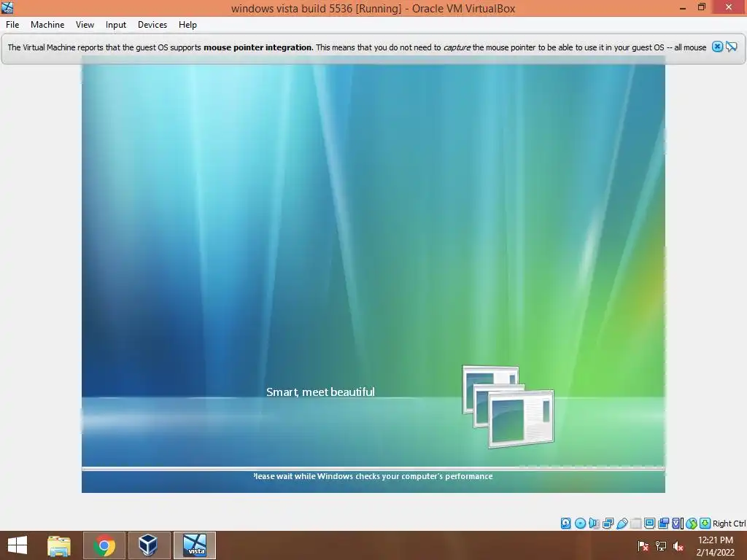Click the Right Ctrl host key label
The height and width of the screenshot is (560, 747).
tap(729, 524)
